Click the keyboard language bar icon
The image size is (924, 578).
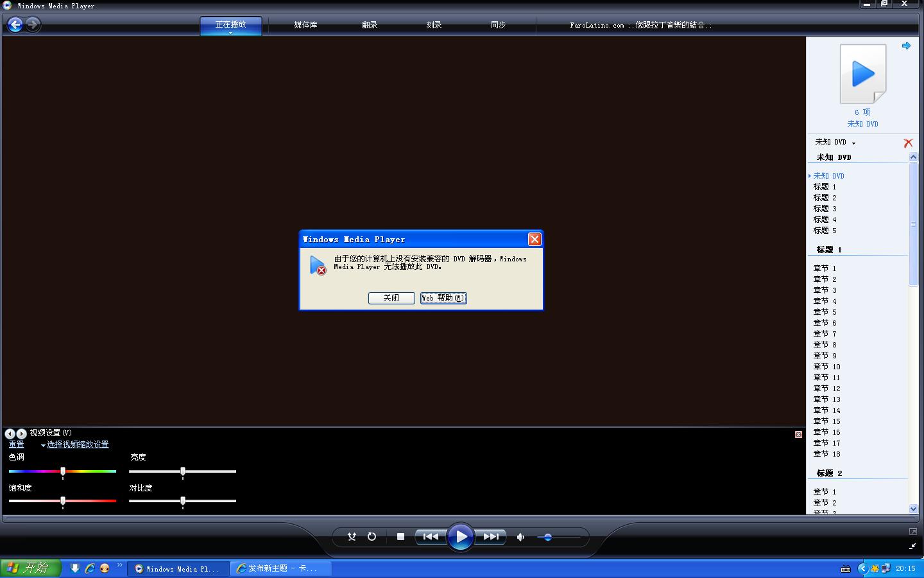846,569
